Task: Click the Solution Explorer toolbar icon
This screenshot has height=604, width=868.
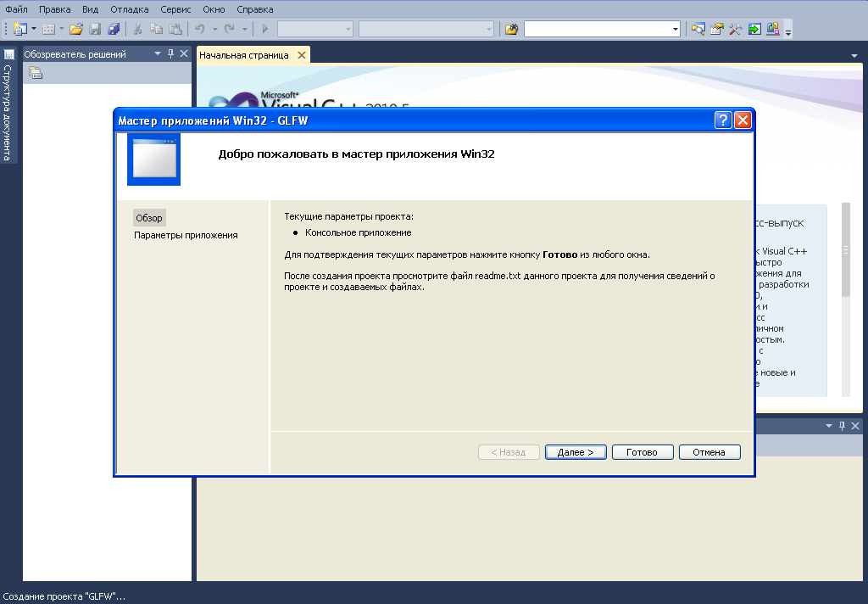Action: click(698, 29)
